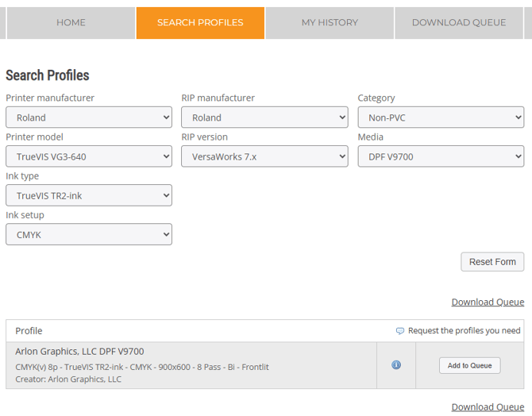
Task: Select the RIP version dropdown showing VersaWorks 7.x
Action: (x=264, y=156)
